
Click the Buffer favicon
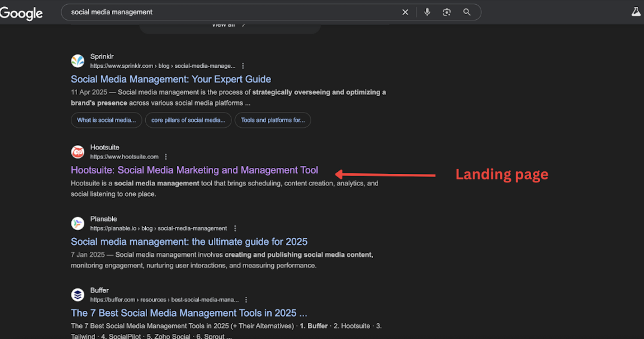(x=78, y=295)
